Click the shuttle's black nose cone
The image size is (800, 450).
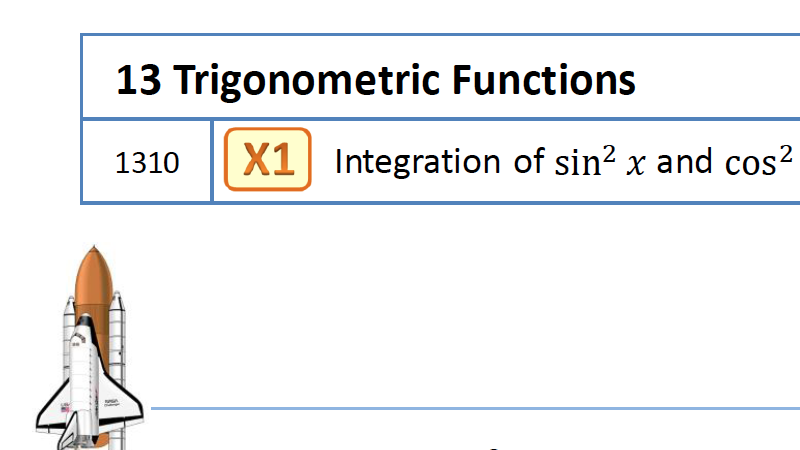[87, 322]
